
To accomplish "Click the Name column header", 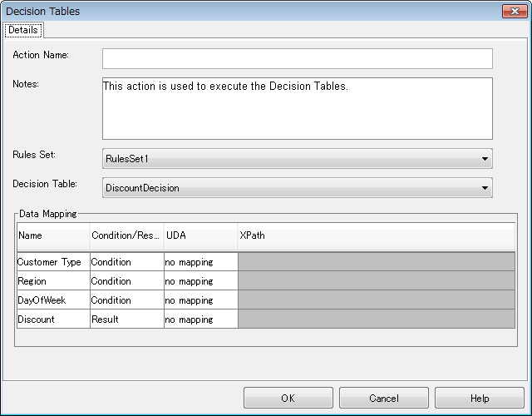I will point(53,235).
